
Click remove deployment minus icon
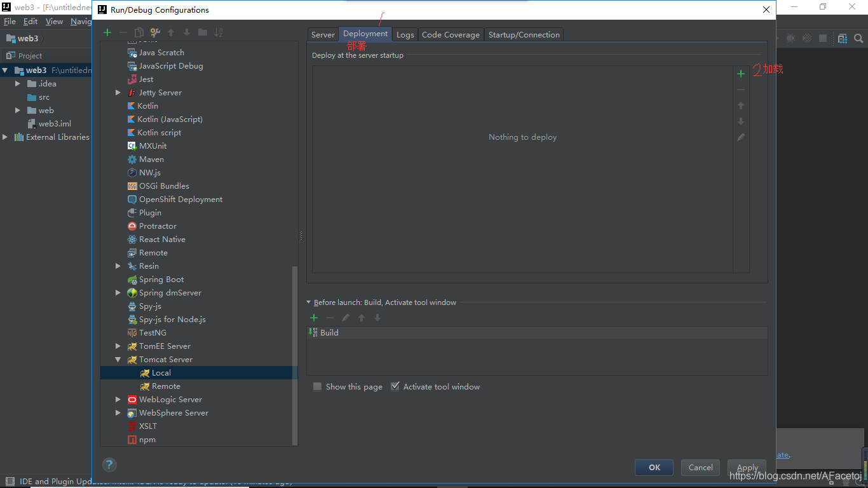click(741, 90)
